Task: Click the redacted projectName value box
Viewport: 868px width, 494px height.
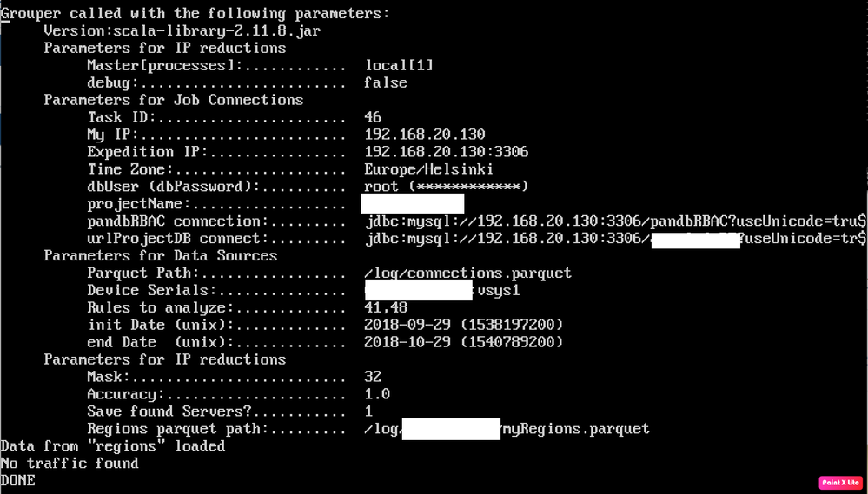Action: (x=413, y=204)
